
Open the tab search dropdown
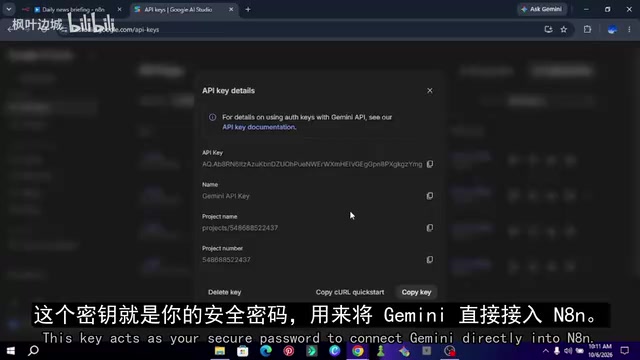coord(9,9)
